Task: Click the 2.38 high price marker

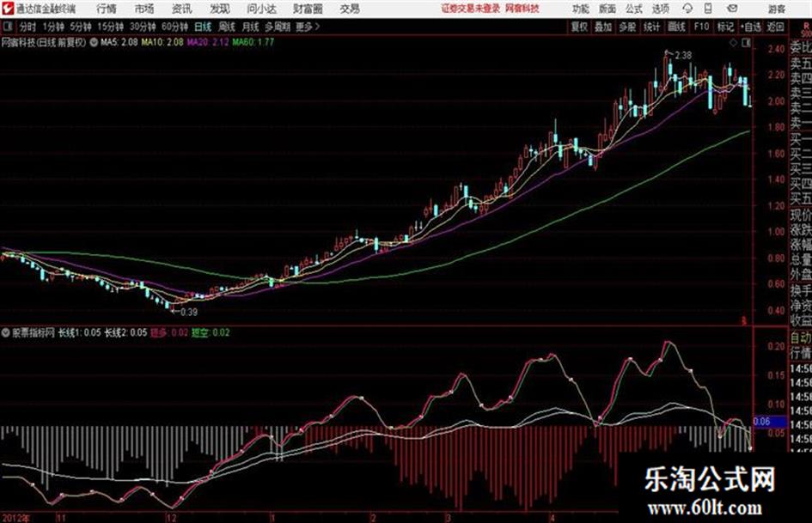Action: [683, 56]
